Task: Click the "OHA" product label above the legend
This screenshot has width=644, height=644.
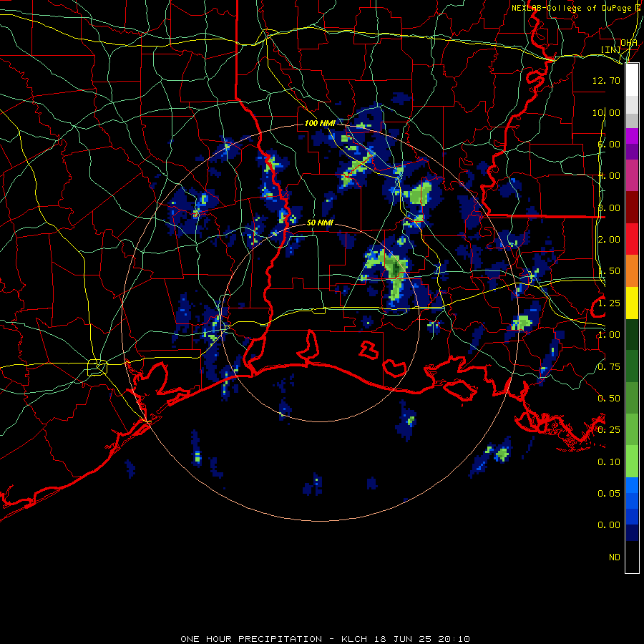Action: pos(629,43)
